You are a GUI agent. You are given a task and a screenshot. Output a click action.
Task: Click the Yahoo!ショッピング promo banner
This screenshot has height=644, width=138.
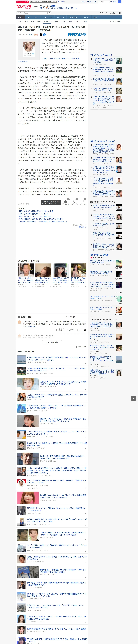coord(40,2)
